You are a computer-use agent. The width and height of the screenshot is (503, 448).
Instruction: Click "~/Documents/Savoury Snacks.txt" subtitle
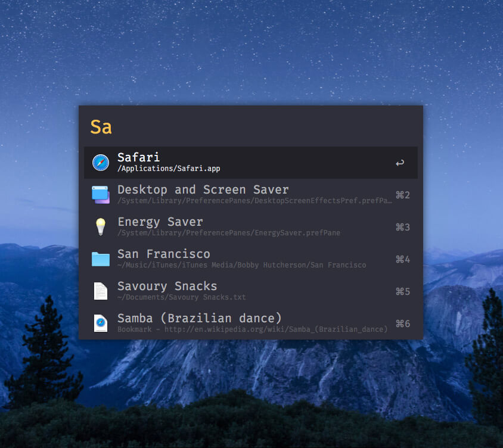coord(182,297)
